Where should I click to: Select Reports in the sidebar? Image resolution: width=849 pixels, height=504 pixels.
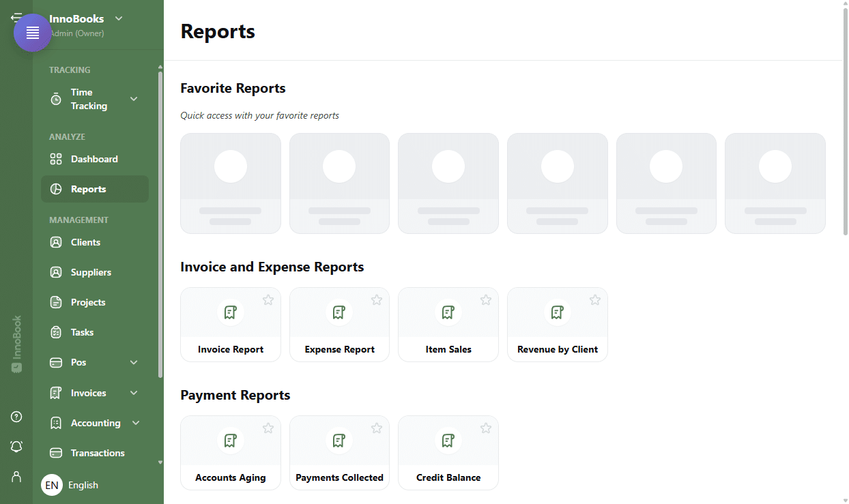95,189
